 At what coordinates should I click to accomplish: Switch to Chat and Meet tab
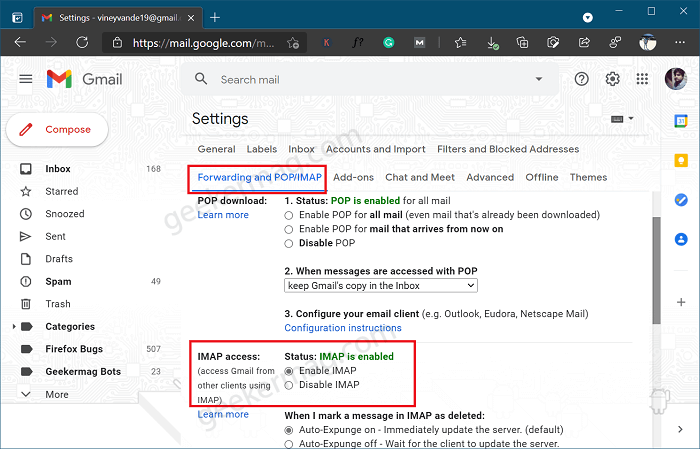(x=420, y=177)
